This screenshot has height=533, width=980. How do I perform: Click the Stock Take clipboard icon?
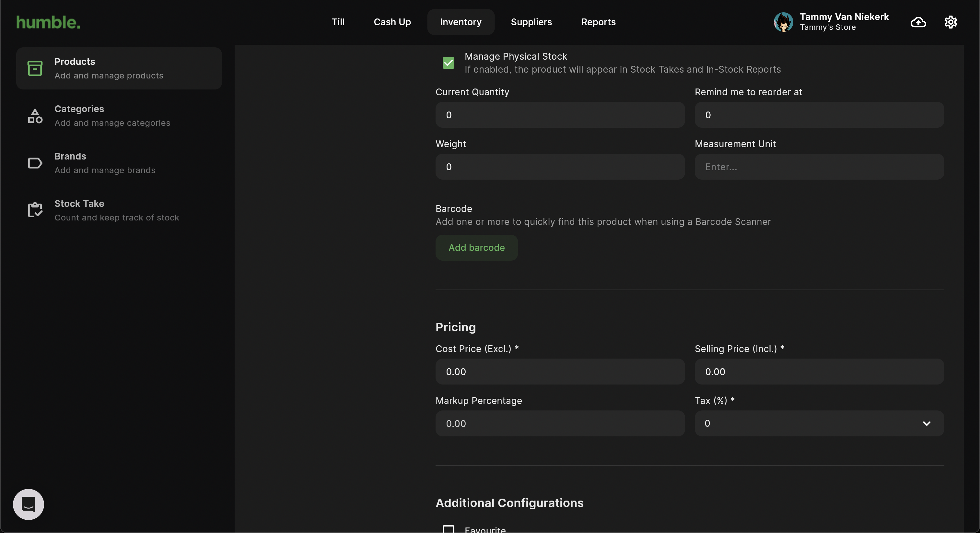35,210
